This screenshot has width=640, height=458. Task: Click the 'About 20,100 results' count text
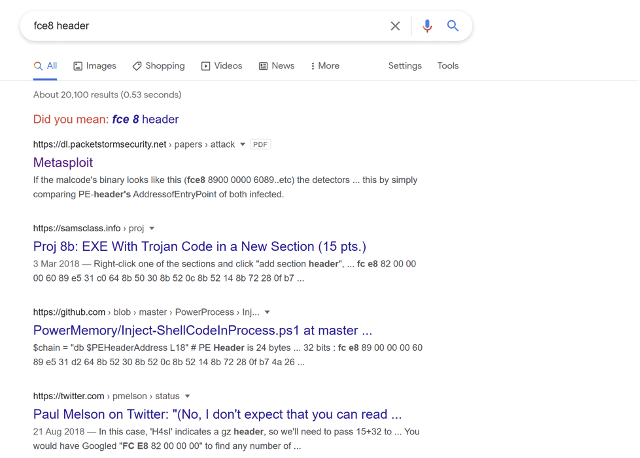pyautogui.click(x=107, y=95)
